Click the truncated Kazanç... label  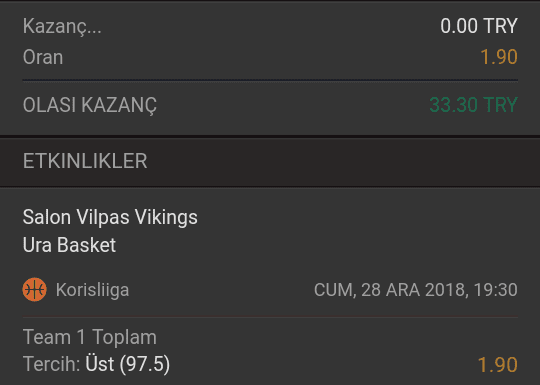[x=62, y=27]
